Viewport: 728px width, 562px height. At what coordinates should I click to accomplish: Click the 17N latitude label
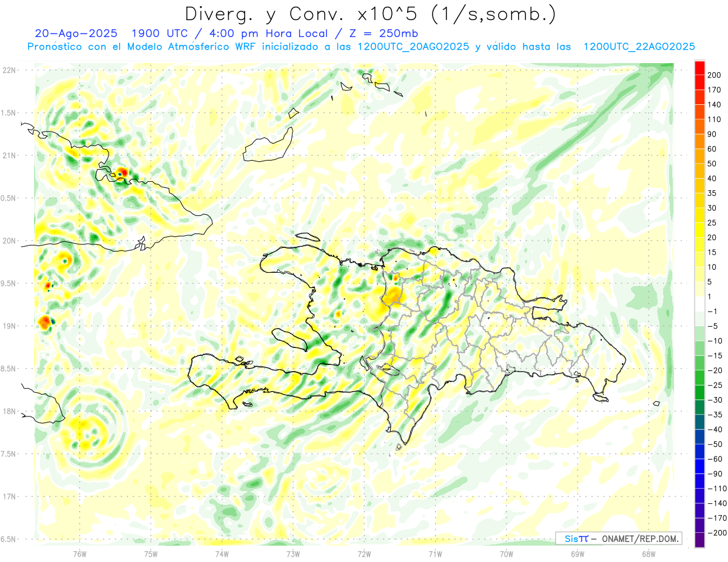(8, 497)
